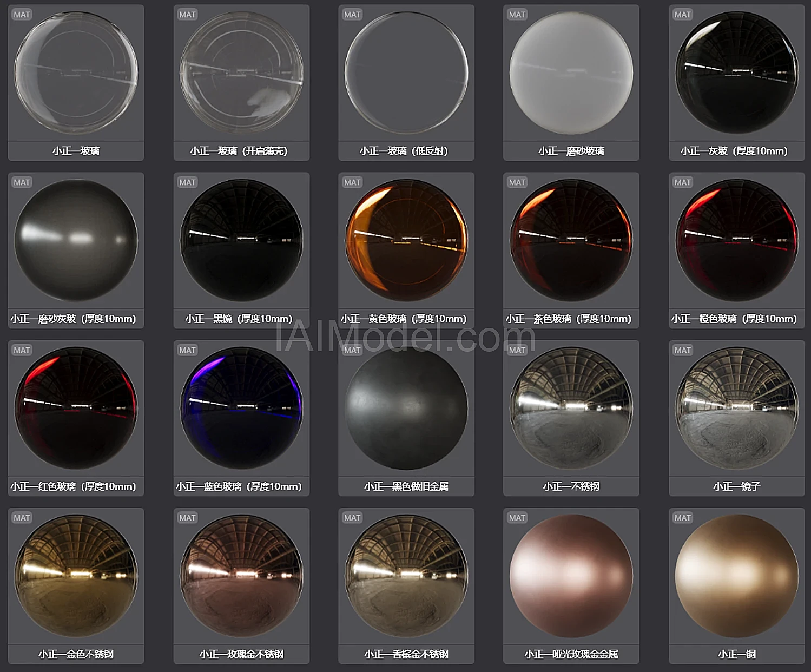Select the amber 黄色玻璃 sphere preview

tap(406, 241)
